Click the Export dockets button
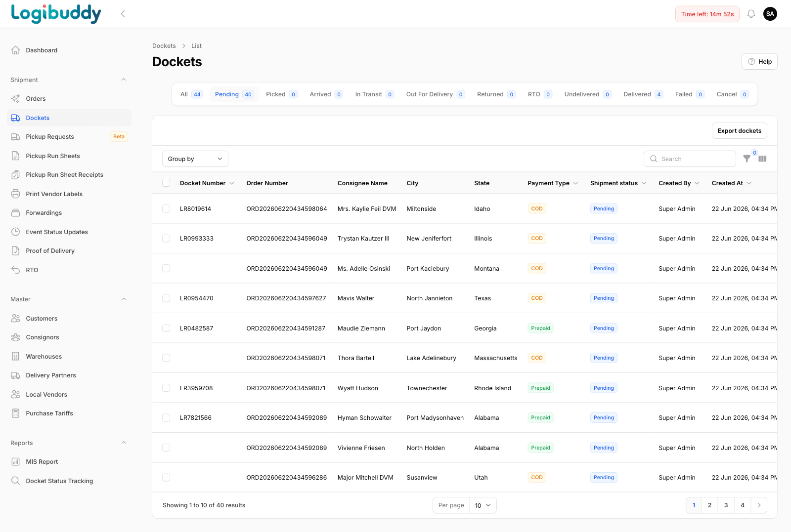 coord(740,131)
